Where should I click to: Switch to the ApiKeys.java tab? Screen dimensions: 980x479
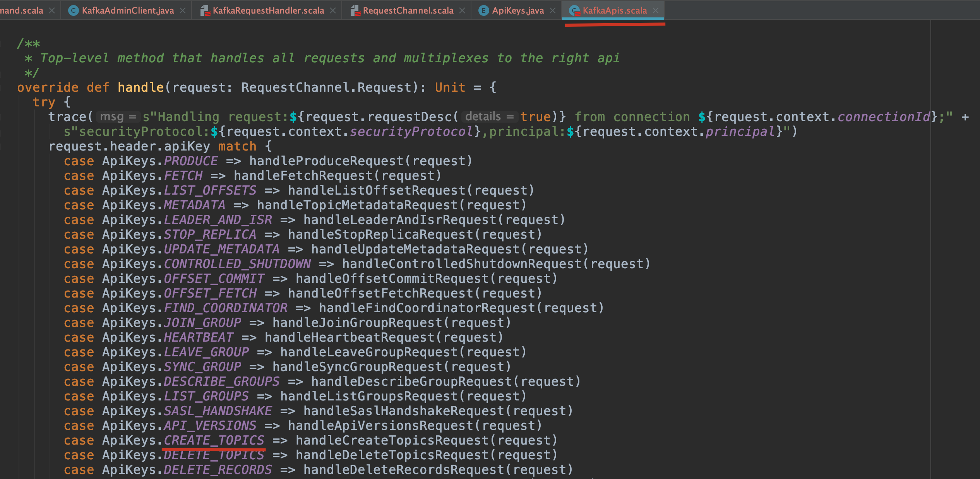click(518, 11)
